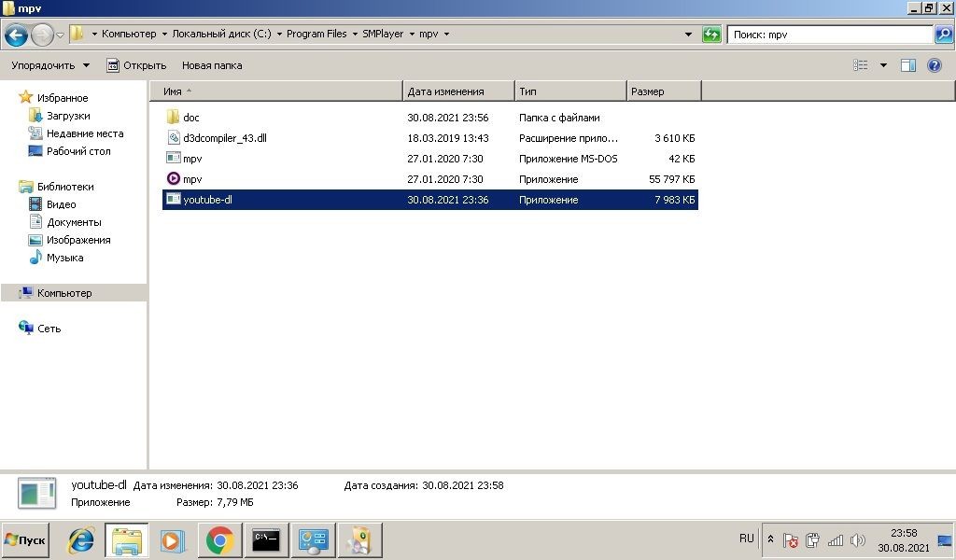Click the folder icon in the address bar

tap(77, 34)
